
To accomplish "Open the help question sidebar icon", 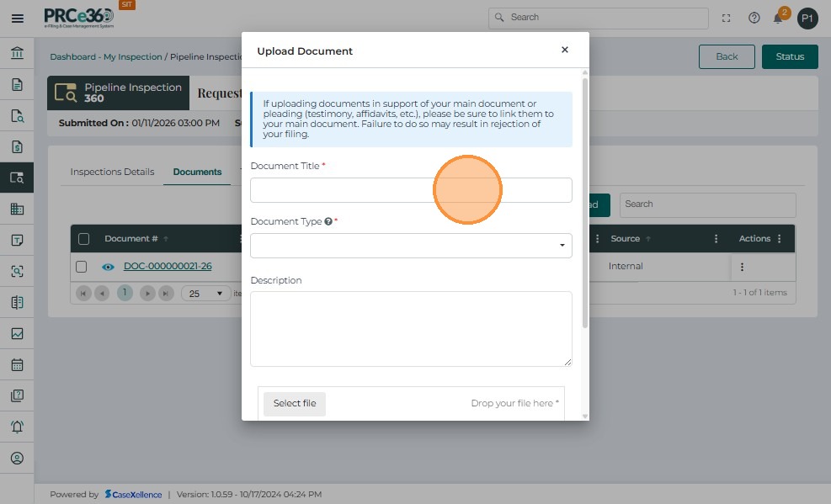I will (x=17, y=395).
